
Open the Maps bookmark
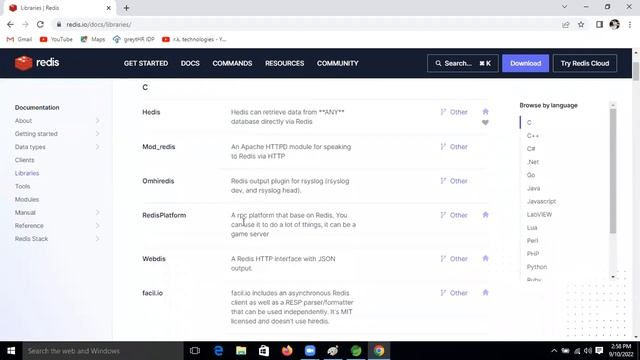pos(93,39)
